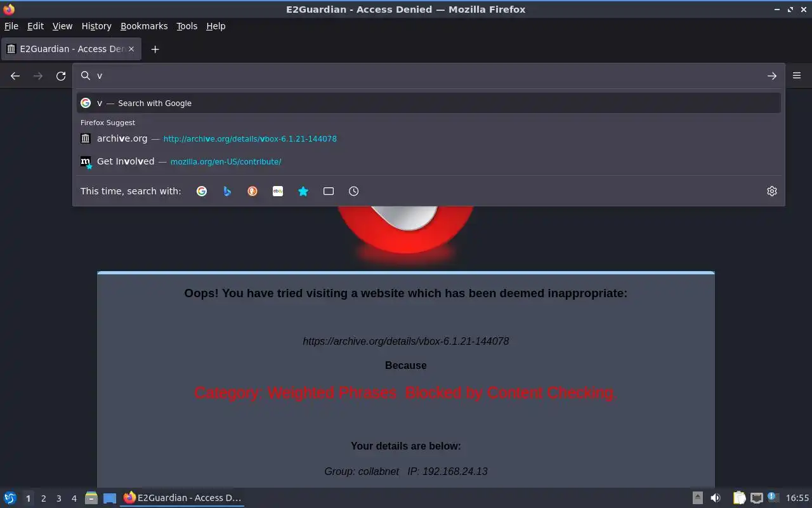Open the network connection tray icon
This screenshot has height=508, width=812.
tap(756, 498)
